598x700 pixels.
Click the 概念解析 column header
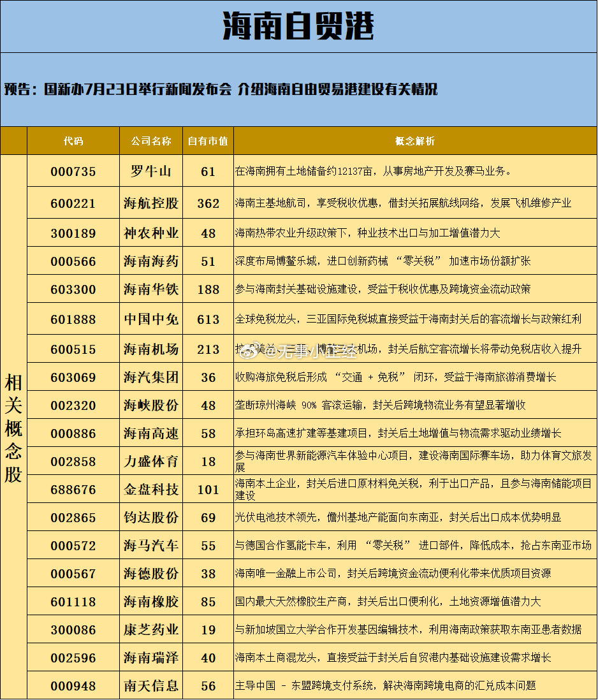click(x=415, y=141)
